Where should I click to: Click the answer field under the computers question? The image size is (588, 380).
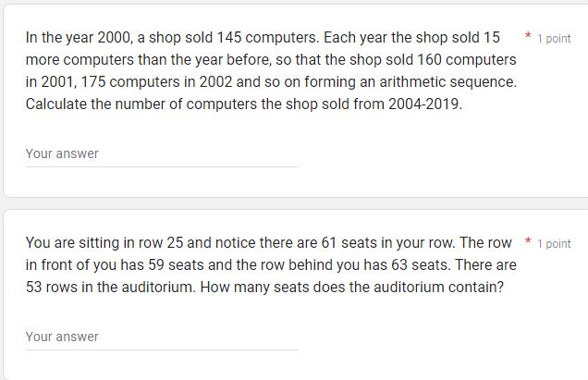point(162,154)
